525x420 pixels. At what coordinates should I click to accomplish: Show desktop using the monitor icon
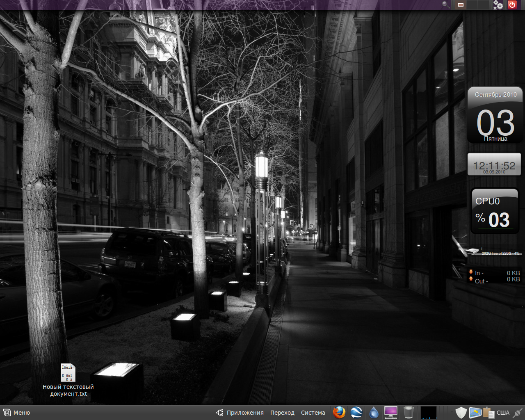point(391,412)
